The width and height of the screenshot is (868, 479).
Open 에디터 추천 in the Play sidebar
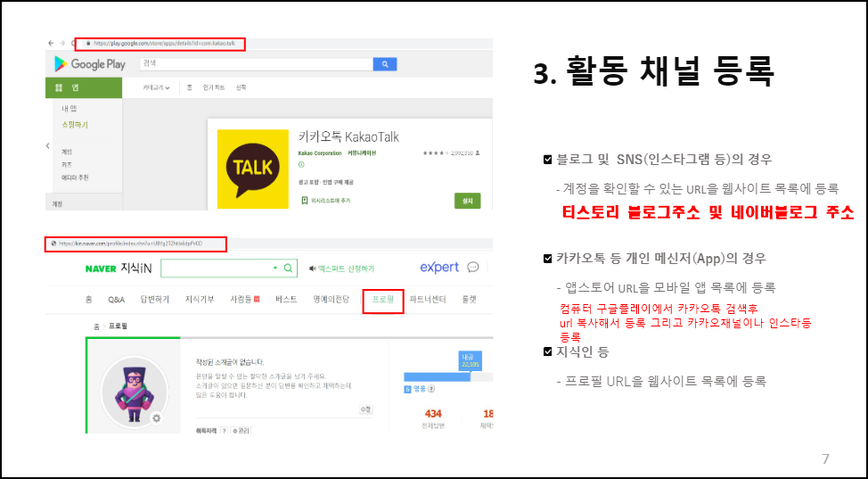point(75,178)
